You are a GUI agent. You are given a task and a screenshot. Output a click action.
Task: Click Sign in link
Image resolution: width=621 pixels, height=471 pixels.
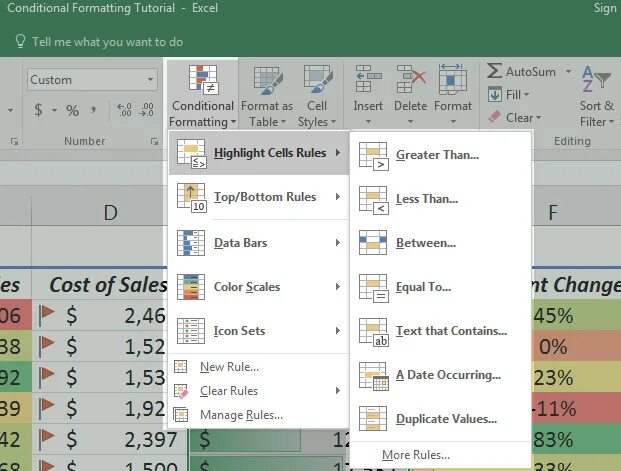point(605,8)
